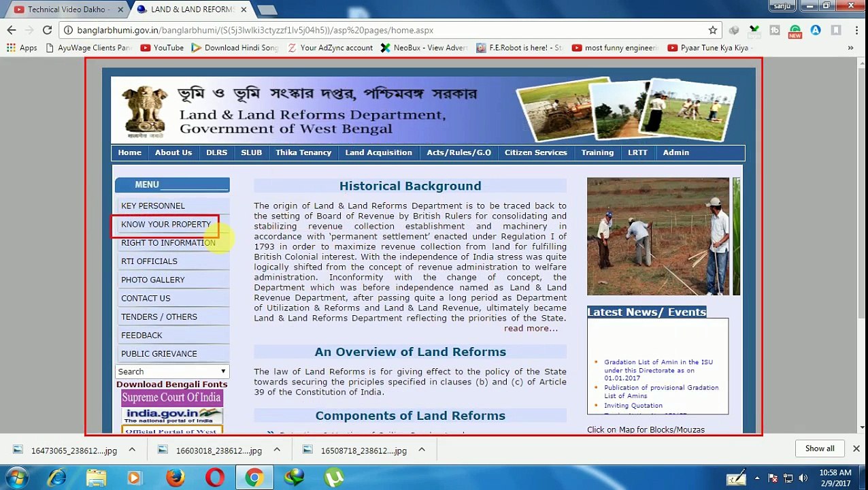Select KEY PERSONNEL in the side menu
Viewport: 868px width, 490px height.
[172, 206]
